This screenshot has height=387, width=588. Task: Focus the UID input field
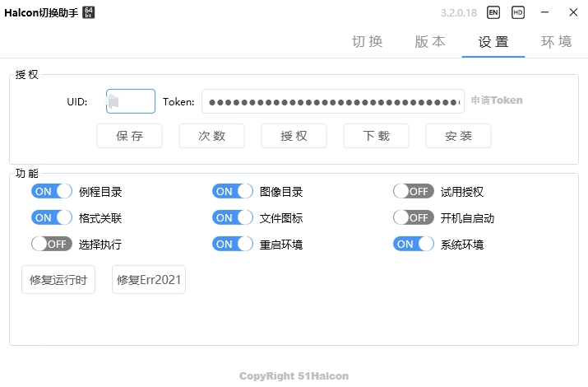click(131, 101)
